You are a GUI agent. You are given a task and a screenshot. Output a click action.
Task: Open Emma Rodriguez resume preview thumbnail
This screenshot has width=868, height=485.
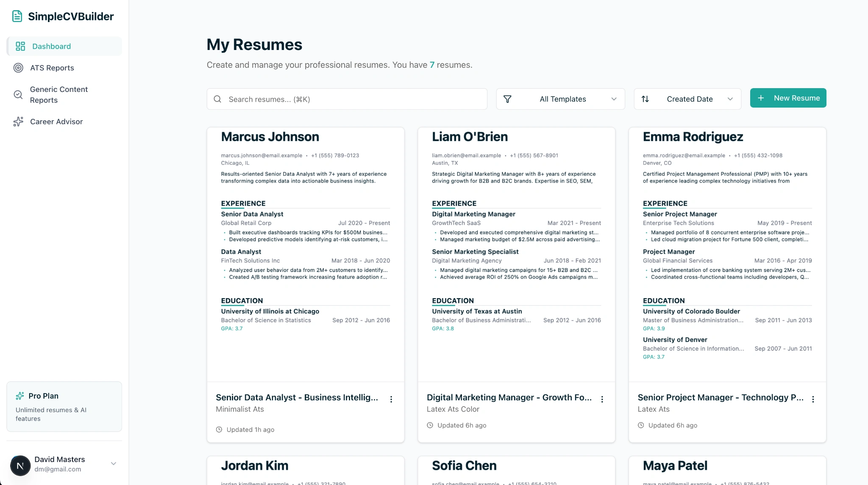click(727, 255)
